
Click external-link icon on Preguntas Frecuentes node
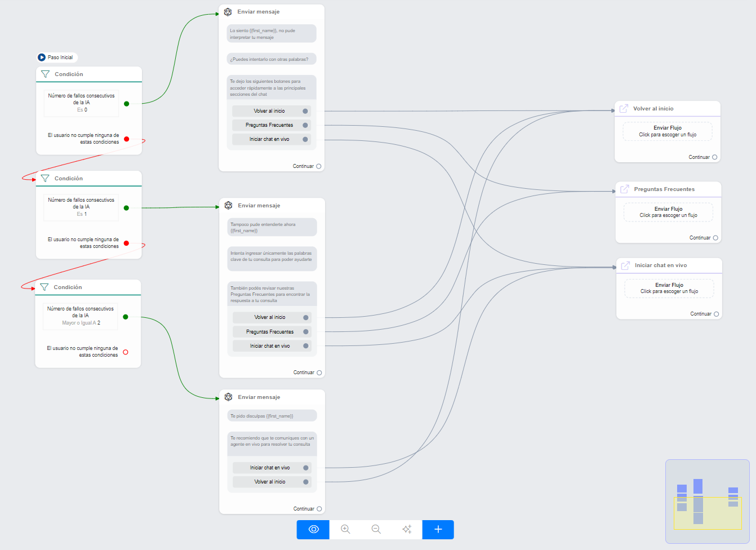click(x=625, y=189)
